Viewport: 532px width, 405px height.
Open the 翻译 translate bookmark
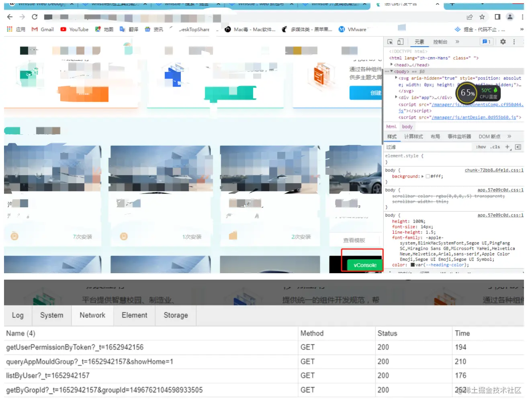(129, 29)
